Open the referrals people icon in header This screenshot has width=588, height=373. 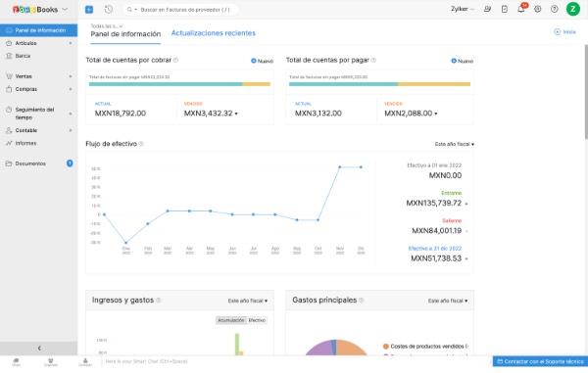[487, 9]
